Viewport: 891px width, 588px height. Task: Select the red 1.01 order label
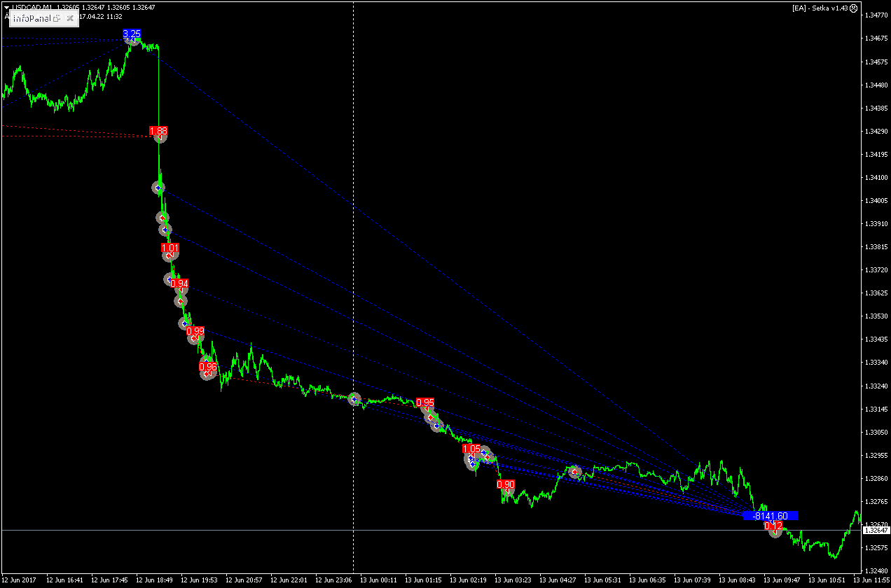pos(170,248)
